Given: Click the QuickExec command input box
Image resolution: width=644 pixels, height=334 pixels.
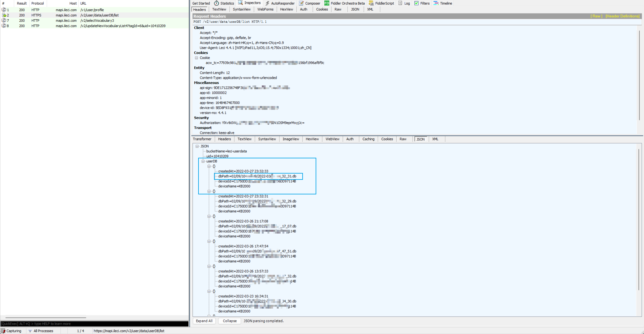Looking at the screenshot, I should coord(95,324).
